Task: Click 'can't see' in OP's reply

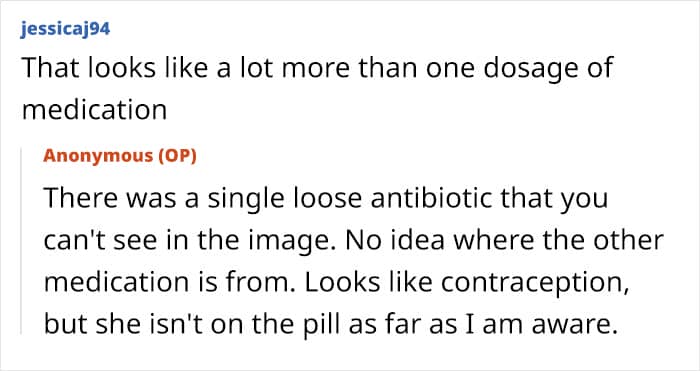Action: click(x=98, y=242)
